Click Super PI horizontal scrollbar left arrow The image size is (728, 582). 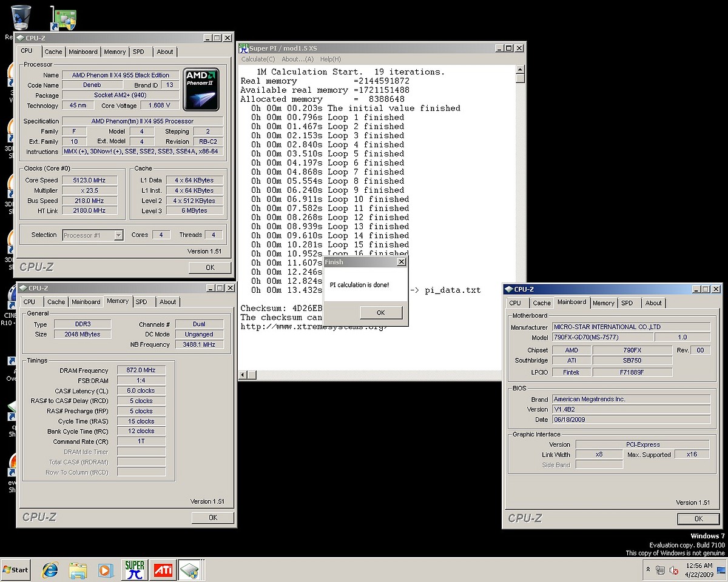pos(243,375)
